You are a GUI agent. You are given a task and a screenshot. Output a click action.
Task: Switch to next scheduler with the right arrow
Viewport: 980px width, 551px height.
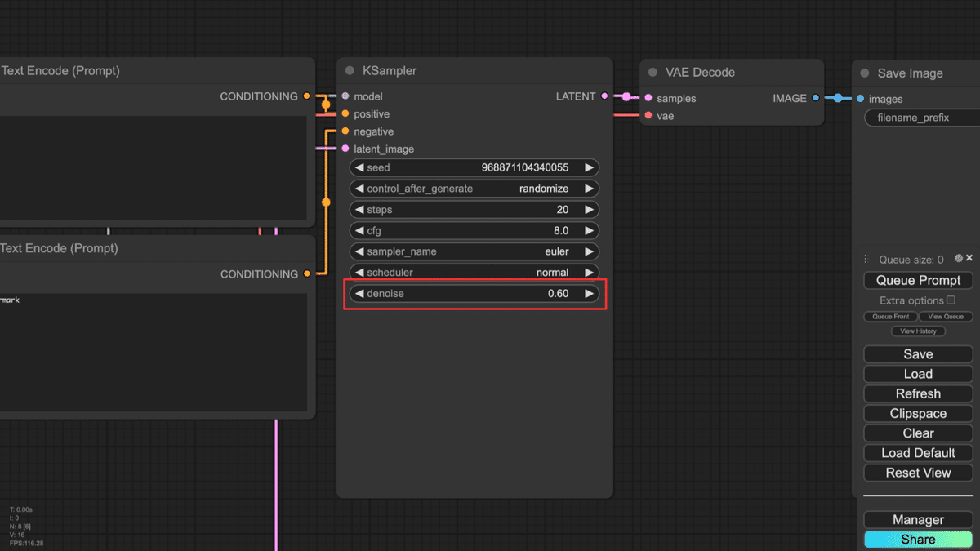590,273
